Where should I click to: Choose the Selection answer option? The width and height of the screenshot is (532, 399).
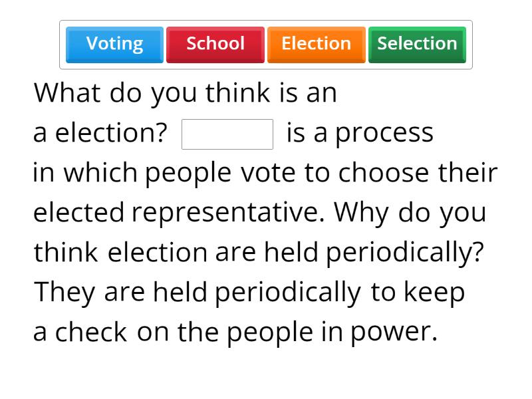[417, 44]
